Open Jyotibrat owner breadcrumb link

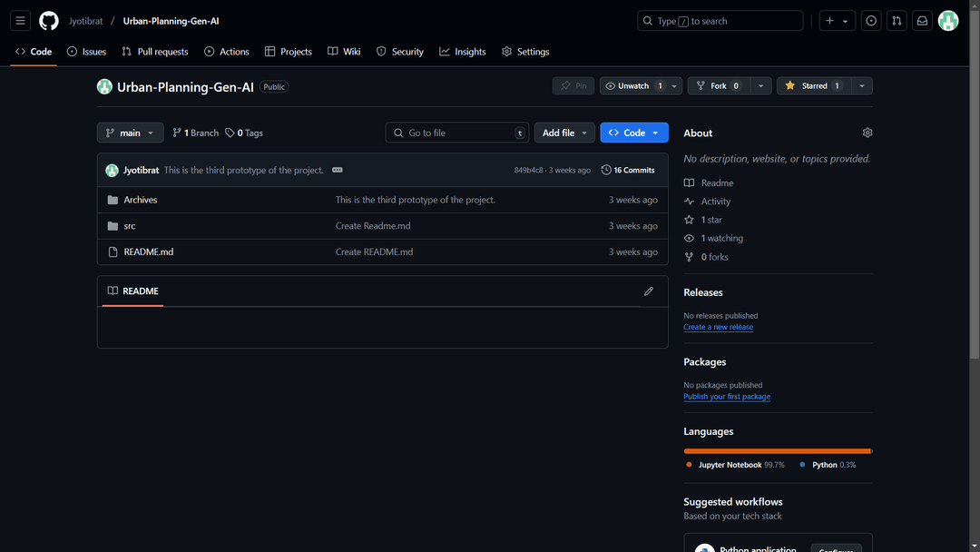click(85, 21)
